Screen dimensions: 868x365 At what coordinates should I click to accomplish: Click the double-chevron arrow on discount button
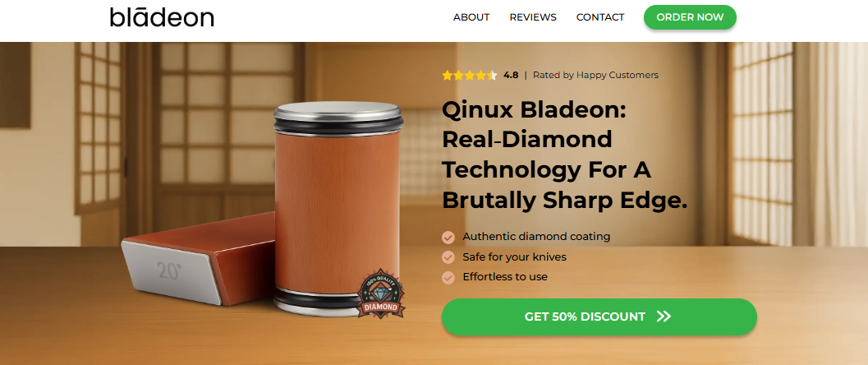pyautogui.click(x=664, y=316)
